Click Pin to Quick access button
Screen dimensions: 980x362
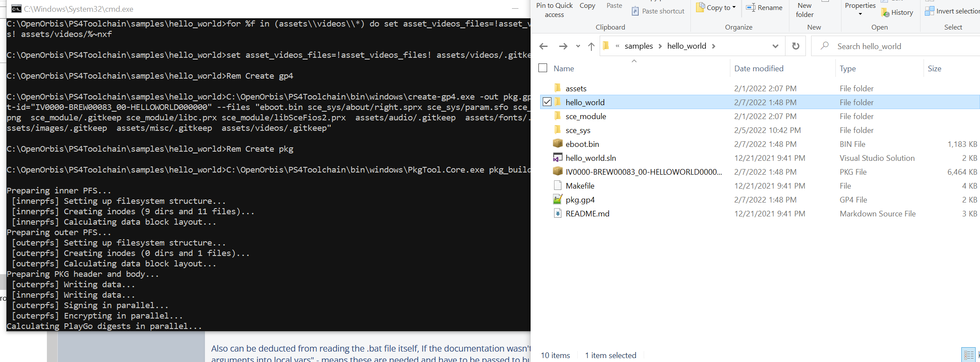554,10
